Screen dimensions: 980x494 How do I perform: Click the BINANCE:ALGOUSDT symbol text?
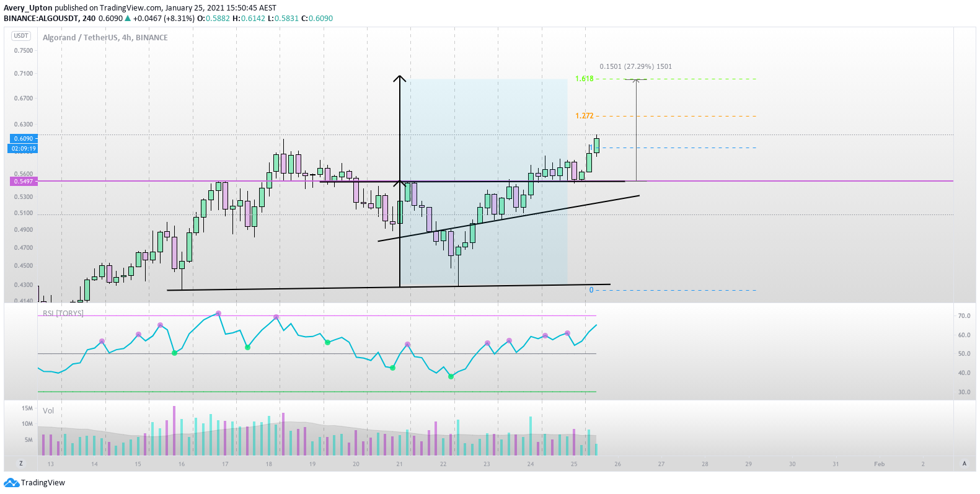[41, 19]
